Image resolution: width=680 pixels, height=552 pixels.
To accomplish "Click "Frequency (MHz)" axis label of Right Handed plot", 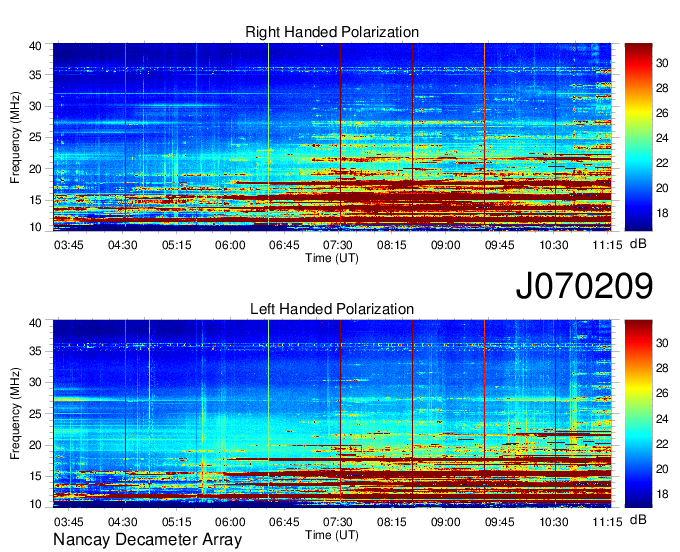I will [x=15, y=137].
